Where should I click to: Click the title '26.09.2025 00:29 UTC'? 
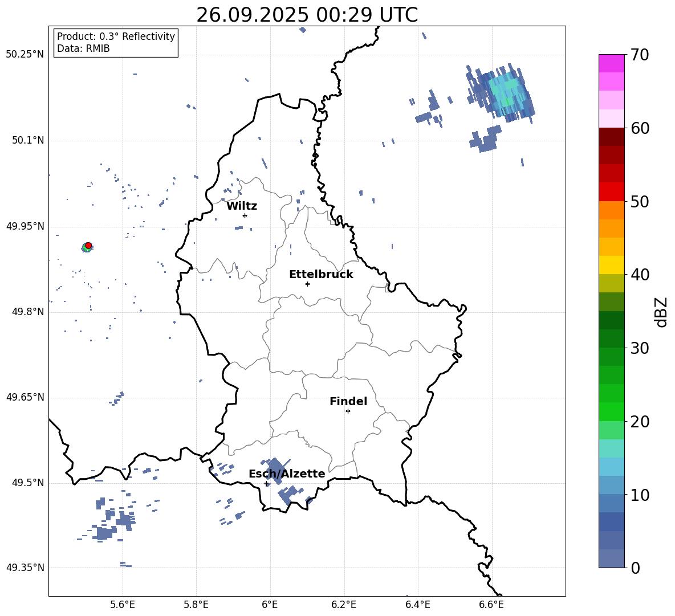pos(307,15)
